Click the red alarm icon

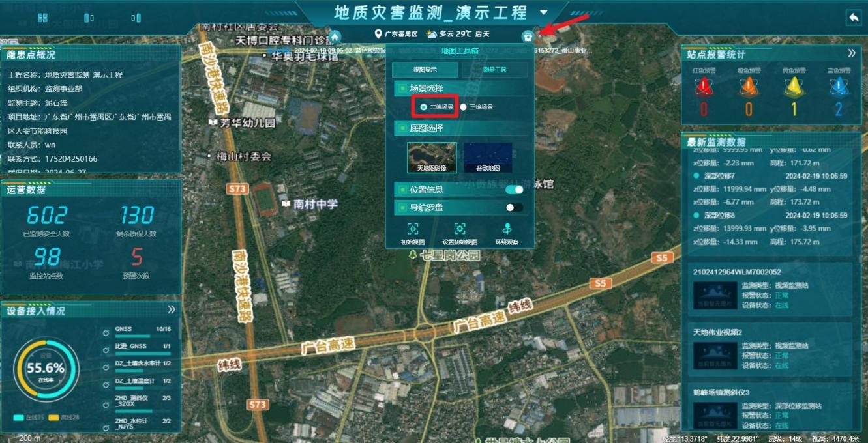click(704, 86)
